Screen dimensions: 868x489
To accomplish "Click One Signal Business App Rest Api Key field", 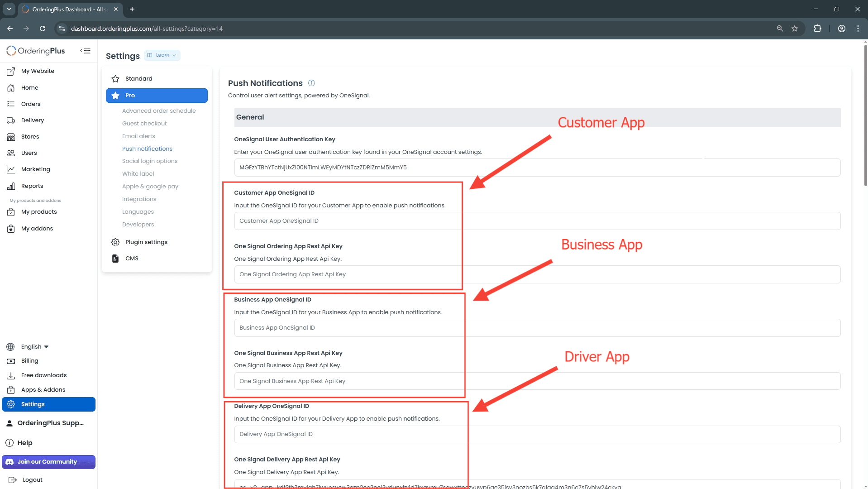I will coord(537,381).
